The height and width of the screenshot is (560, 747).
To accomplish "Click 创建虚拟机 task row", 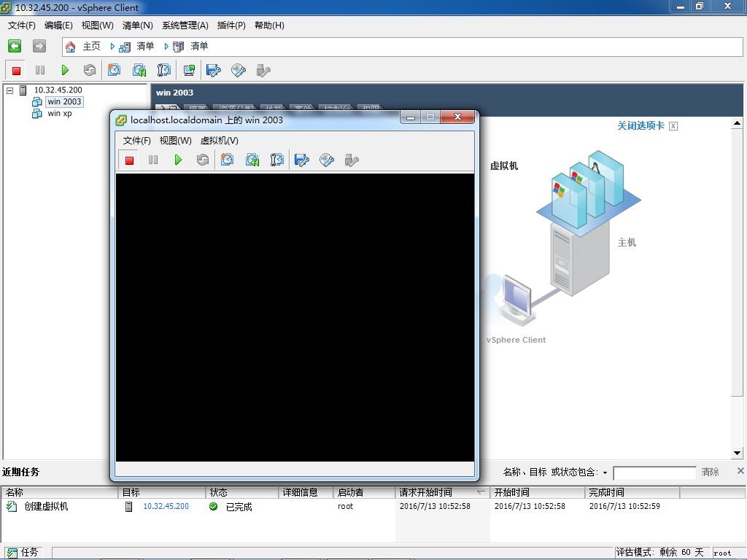I will [373, 506].
